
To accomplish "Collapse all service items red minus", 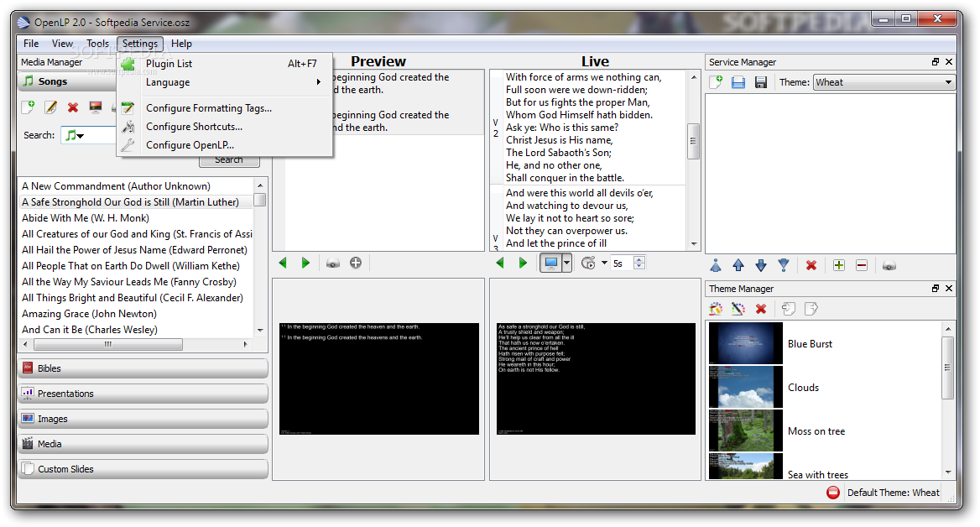I will coord(861,266).
